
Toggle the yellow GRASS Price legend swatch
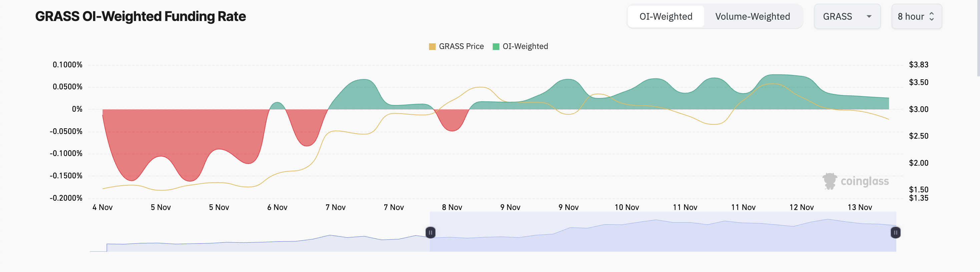[x=432, y=46]
